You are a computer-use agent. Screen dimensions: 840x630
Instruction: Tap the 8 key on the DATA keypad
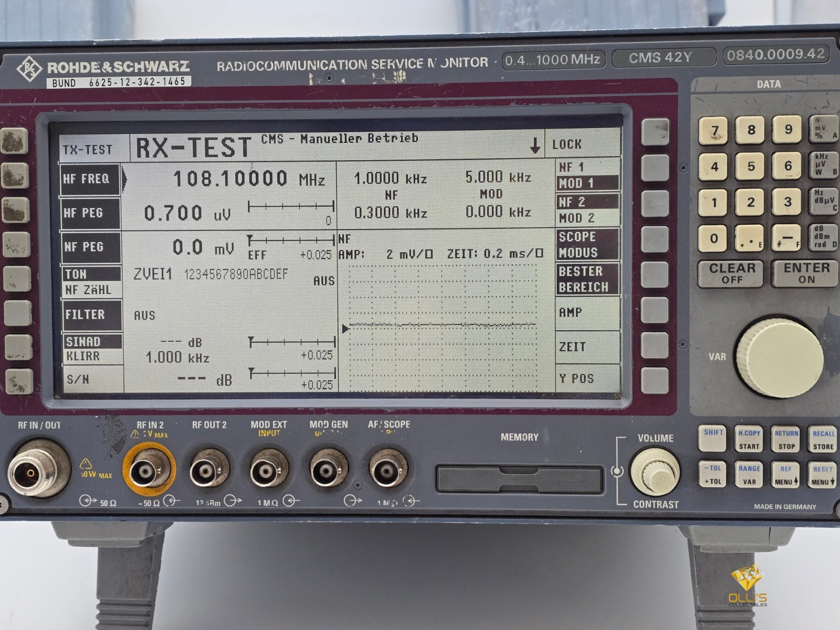(x=751, y=130)
